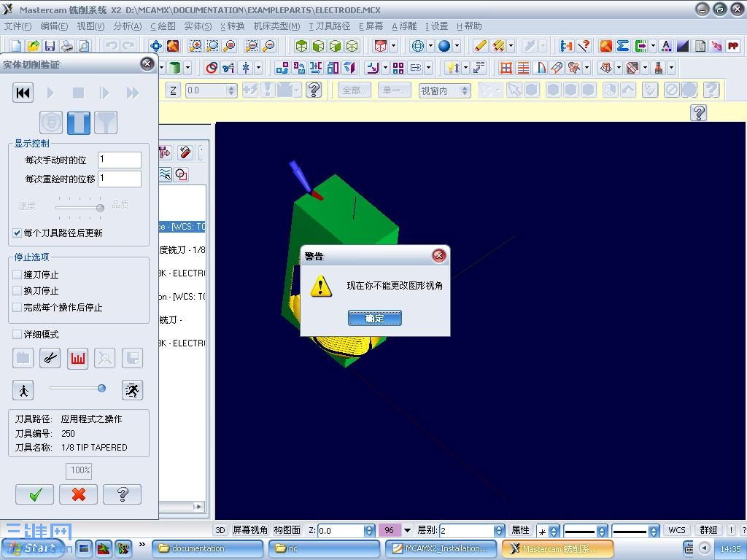This screenshot has height=560, width=747.
Task: Click the Repaint icon
Action: click(x=172, y=46)
